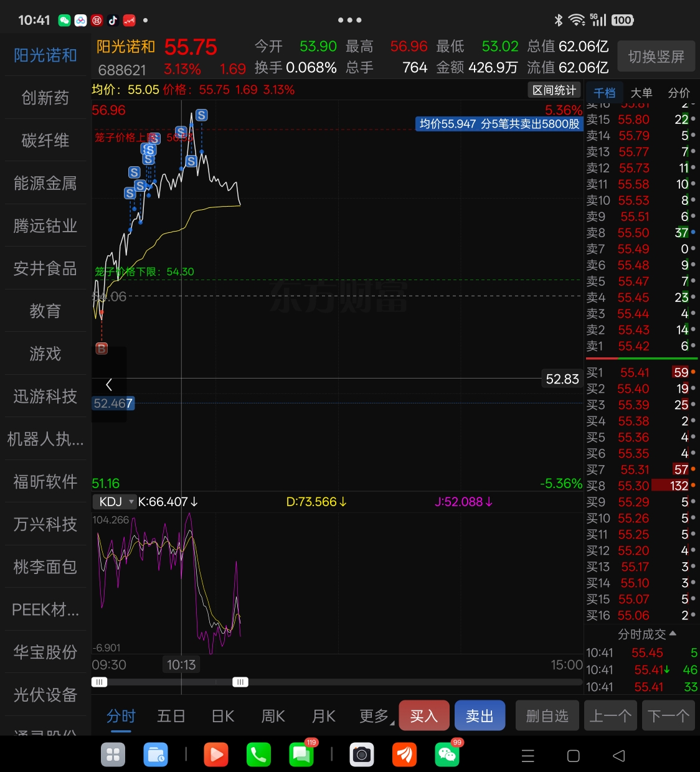Switch to the 日K chart tab
This screenshot has height=772, width=700.
coord(223,716)
